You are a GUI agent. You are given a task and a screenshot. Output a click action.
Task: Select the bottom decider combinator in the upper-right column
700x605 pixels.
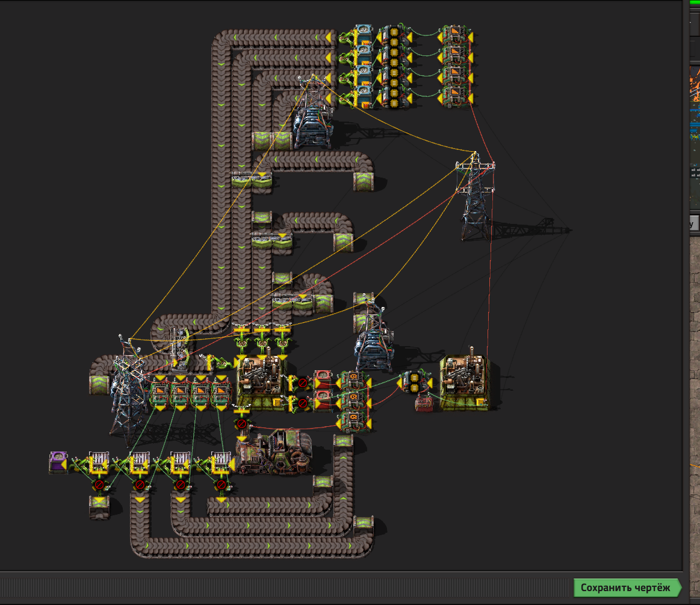click(x=456, y=98)
